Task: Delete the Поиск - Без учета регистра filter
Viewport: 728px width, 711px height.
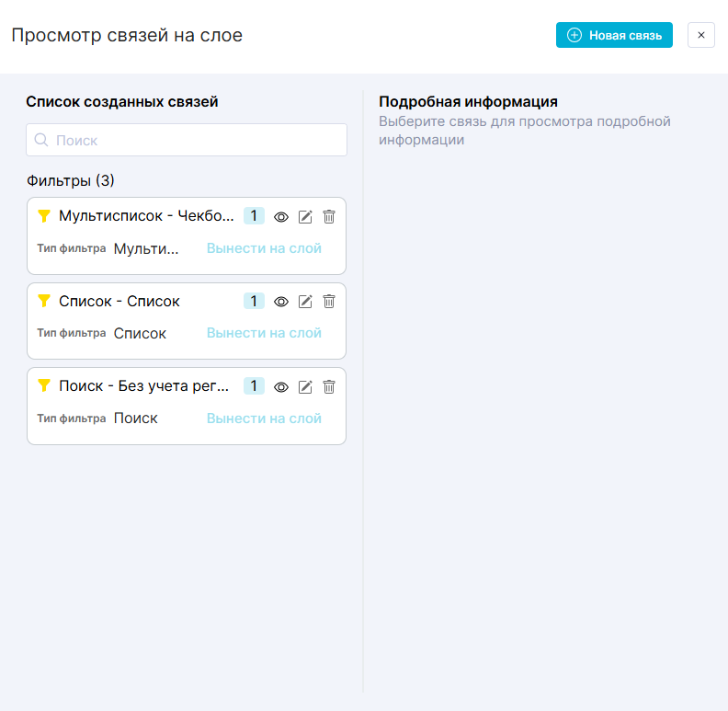Action: tap(329, 387)
